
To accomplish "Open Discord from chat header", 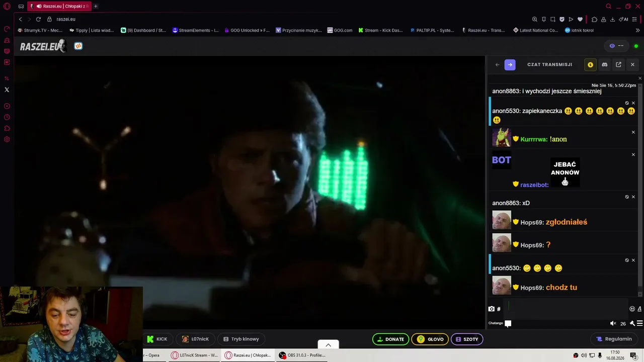I will 604,64.
